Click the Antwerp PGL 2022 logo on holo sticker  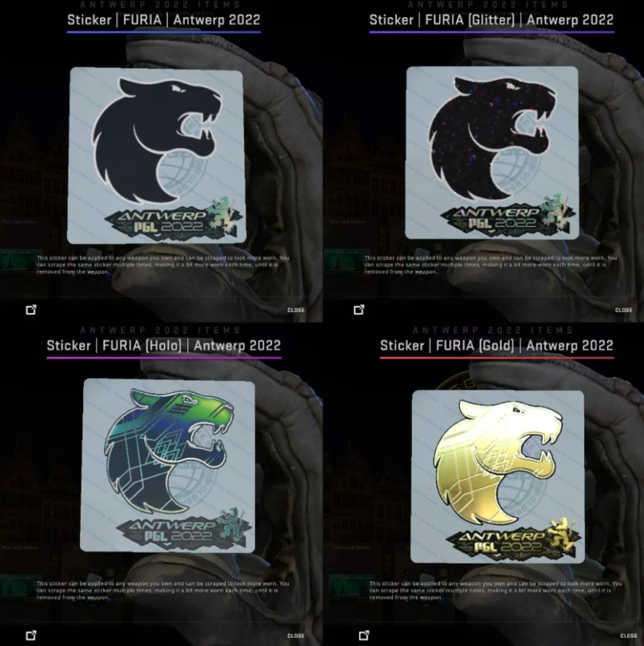[184, 530]
